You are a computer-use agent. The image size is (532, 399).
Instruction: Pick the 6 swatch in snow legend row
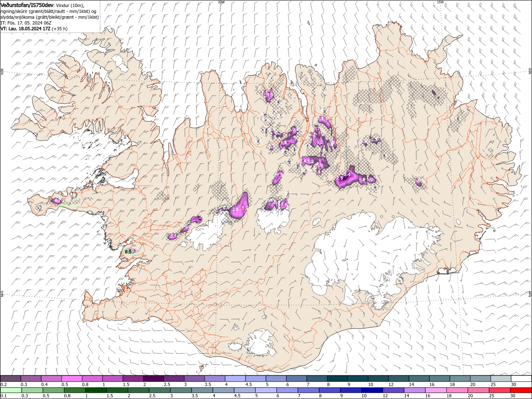pyautogui.click(x=297, y=379)
